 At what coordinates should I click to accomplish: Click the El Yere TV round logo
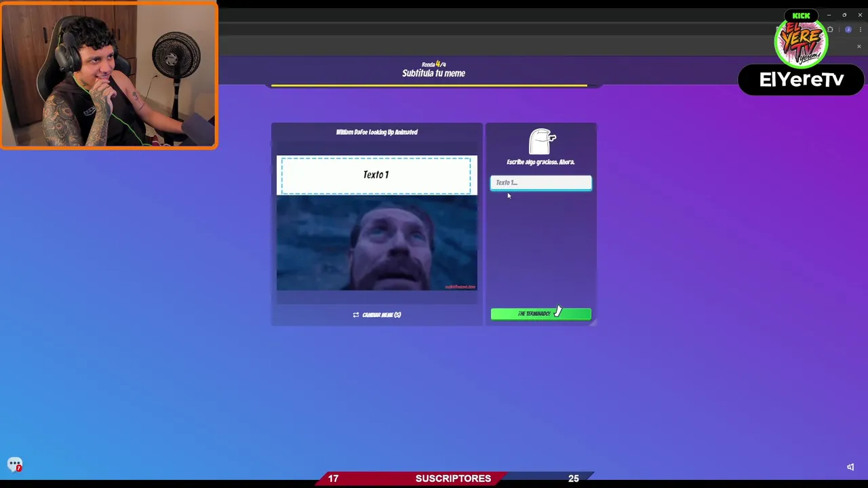(x=801, y=43)
